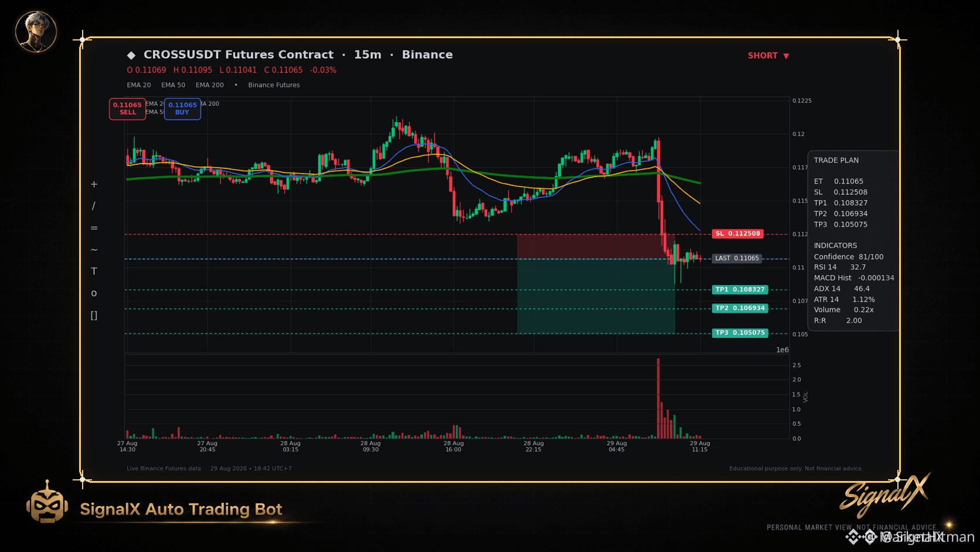Click the "INDICATORS" section heading
The width and height of the screenshot is (980, 552).
[835, 246]
